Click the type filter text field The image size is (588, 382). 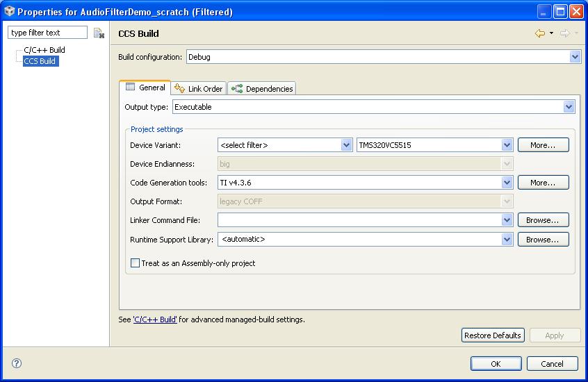[x=47, y=33]
